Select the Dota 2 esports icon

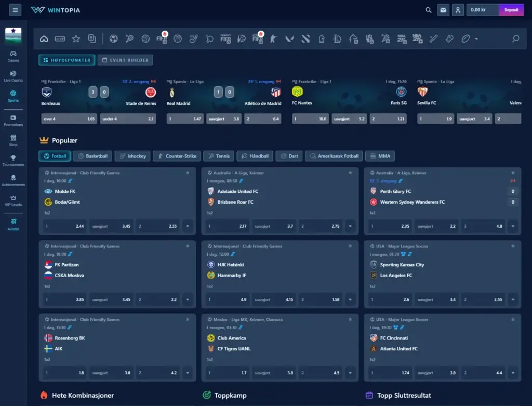(x=305, y=38)
